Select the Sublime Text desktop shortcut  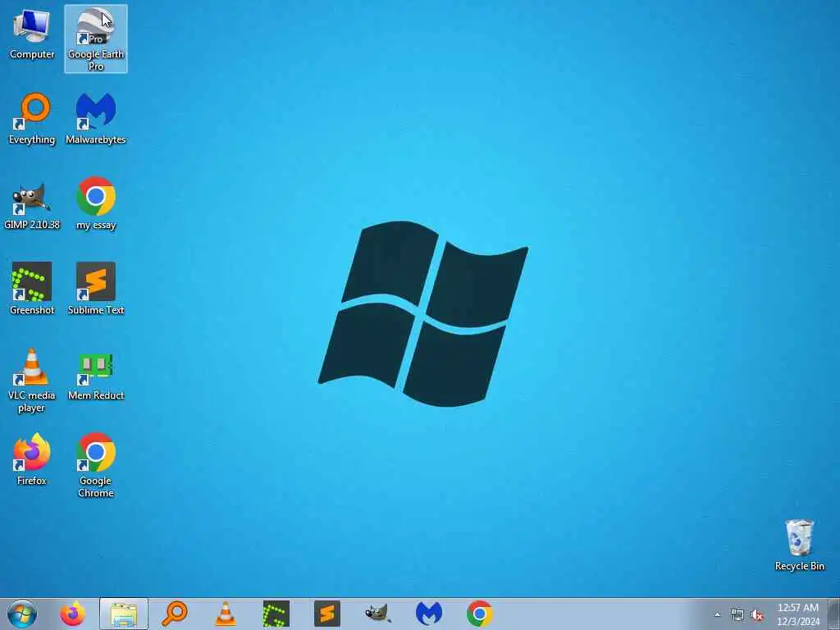(96, 290)
